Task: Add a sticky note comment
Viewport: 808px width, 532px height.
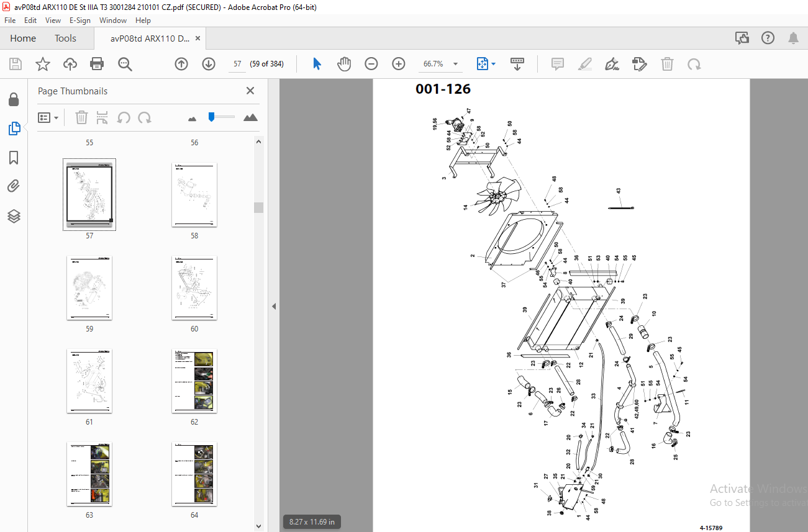Action: [x=558, y=64]
